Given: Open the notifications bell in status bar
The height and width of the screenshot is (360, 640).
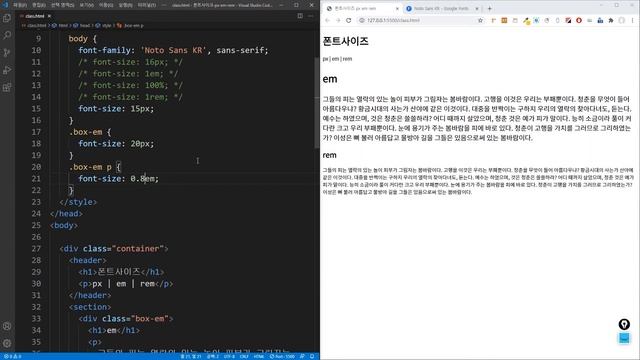Looking at the screenshot, I should point(312,356).
